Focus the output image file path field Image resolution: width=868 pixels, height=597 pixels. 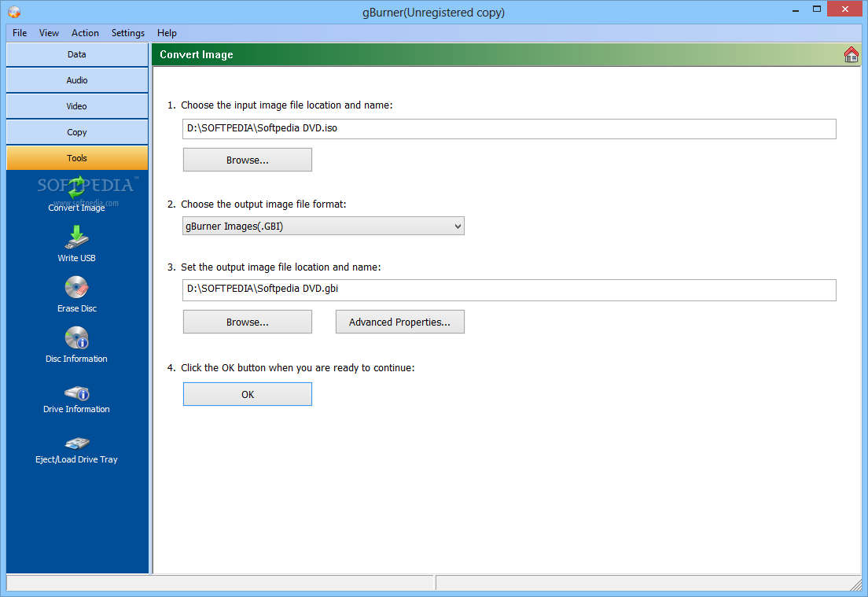pos(509,289)
